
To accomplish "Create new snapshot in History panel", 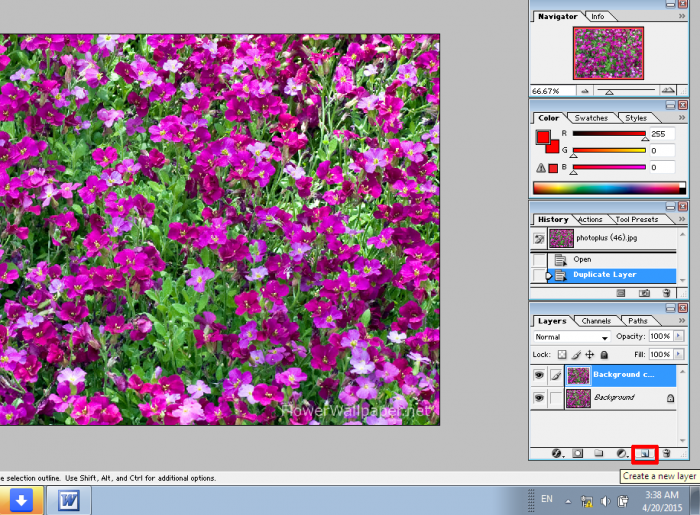I will 645,293.
